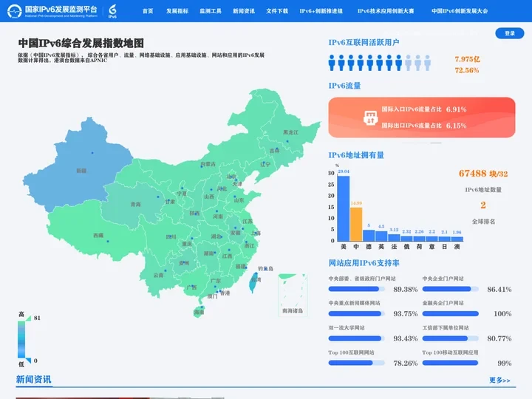Click the 登录 login button

(x=510, y=33)
